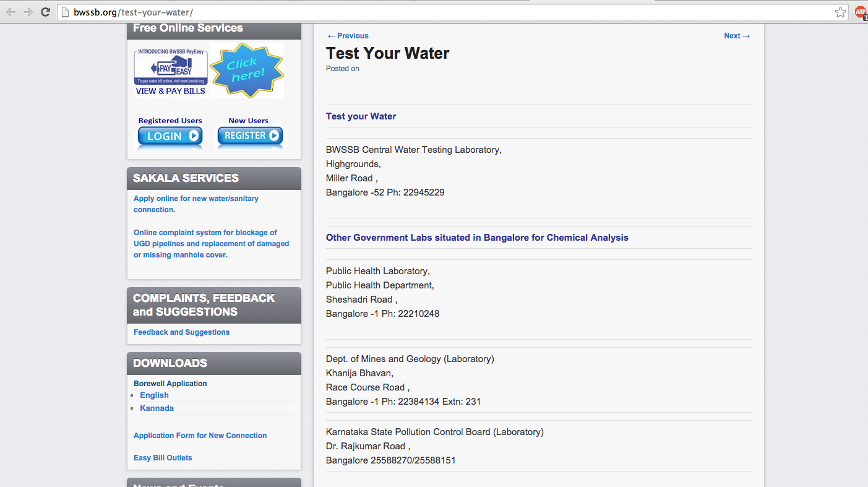Open Application Form for New Connection
This screenshot has height=487, width=868.
(x=200, y=436)
